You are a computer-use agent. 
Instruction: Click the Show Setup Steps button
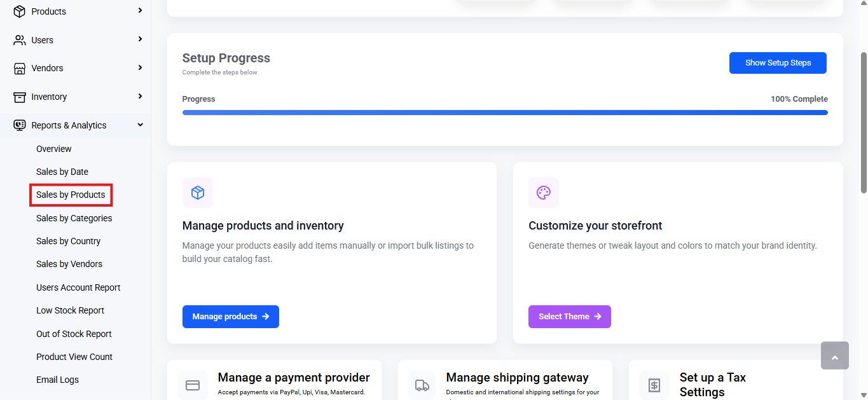pos(778,63)
